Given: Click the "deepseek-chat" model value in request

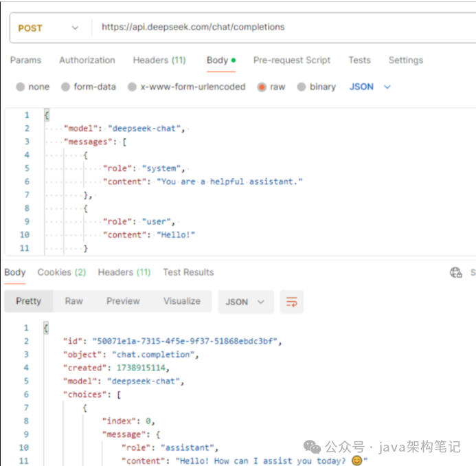Looking at the screenshot, I should point(144,129).
